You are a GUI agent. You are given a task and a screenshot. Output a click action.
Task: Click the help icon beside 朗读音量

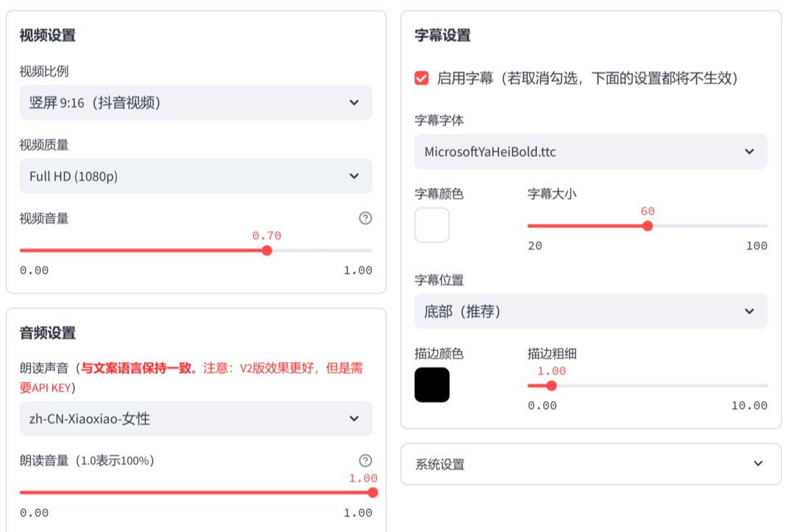click(x=366, y=460)
